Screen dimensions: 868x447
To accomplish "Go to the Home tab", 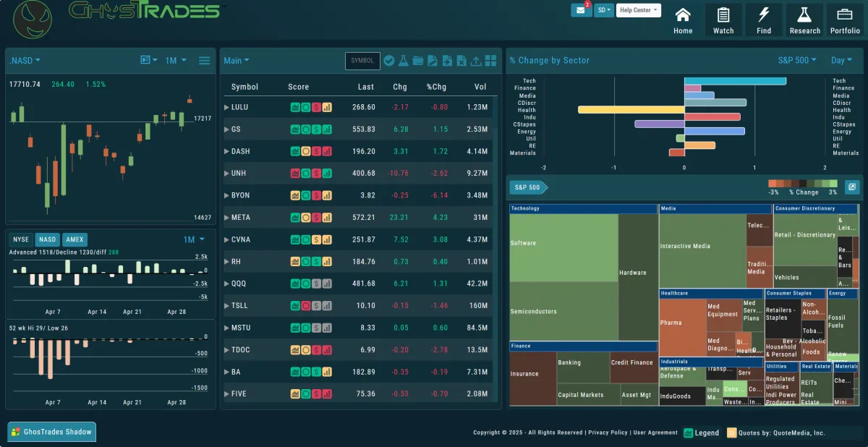I will click(683, 20).
